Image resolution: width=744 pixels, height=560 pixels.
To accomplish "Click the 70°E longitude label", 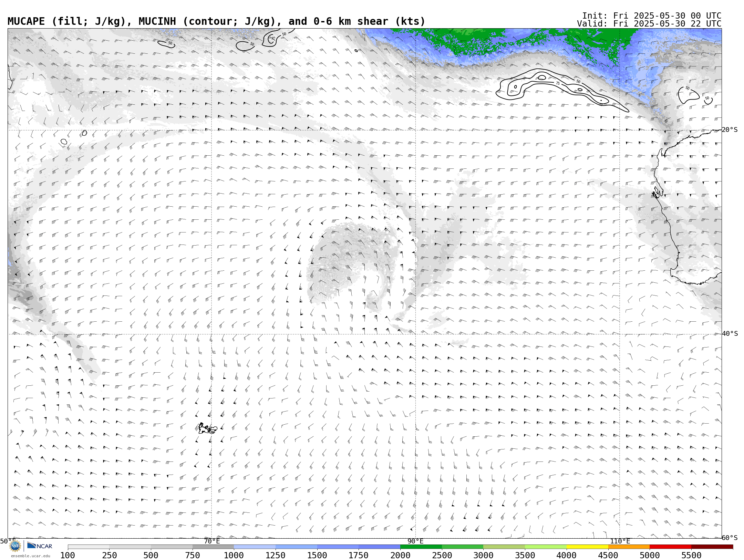I will pos(211,541).
